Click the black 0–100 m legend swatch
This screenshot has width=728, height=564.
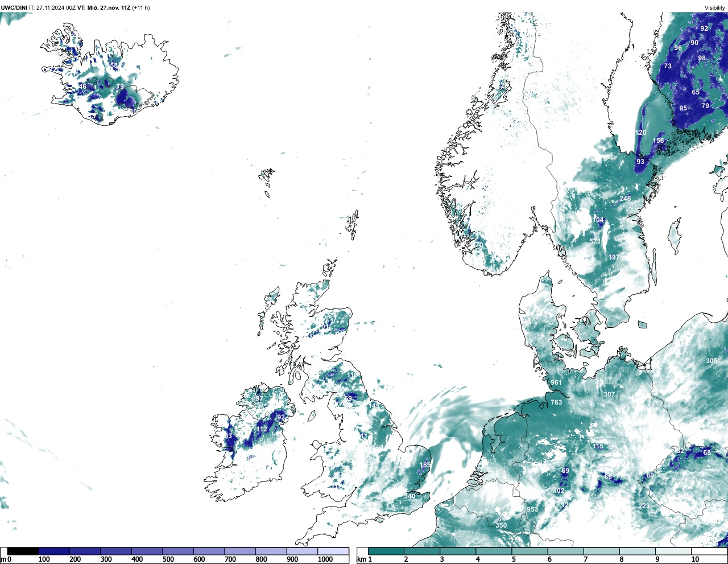tap(23, 551)
